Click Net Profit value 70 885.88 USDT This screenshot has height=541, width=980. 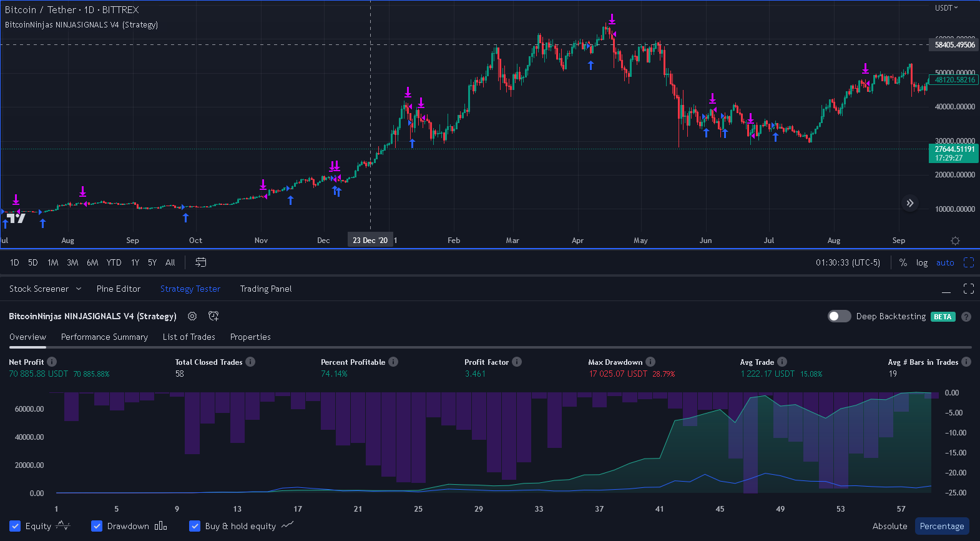[38, 374]
